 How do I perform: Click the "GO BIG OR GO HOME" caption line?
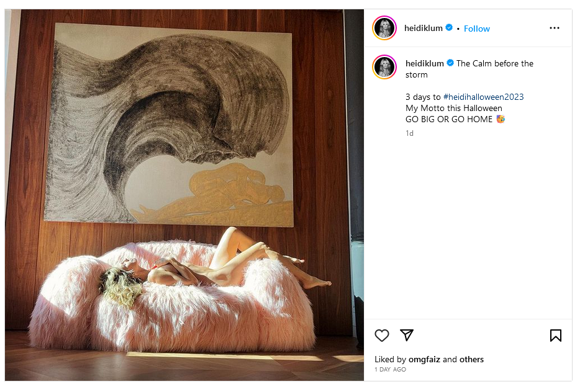pos(449,119)
